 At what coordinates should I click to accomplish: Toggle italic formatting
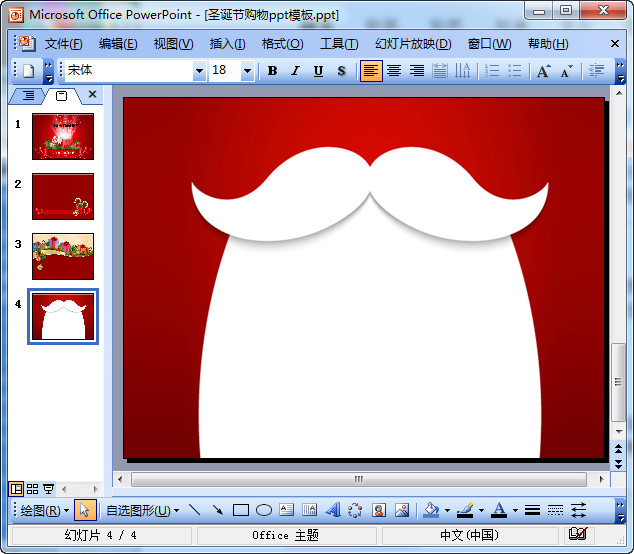[295, 71]
